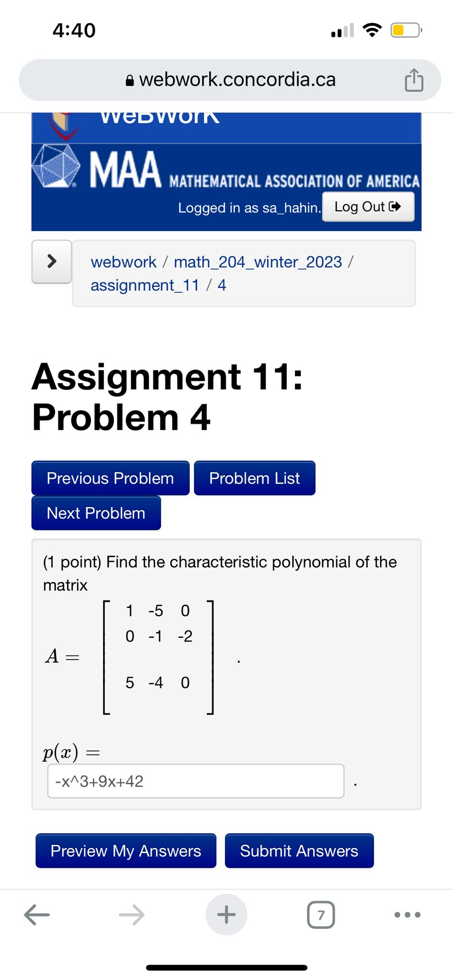Open the math_204_winter_2023 course link
This screenshot has width=453, height=980.
[x=257, y=261]
